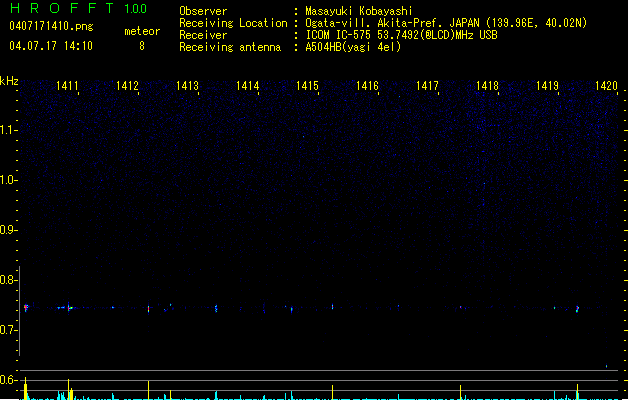Click the 1418 time axis label

click(x=487, y=86)
